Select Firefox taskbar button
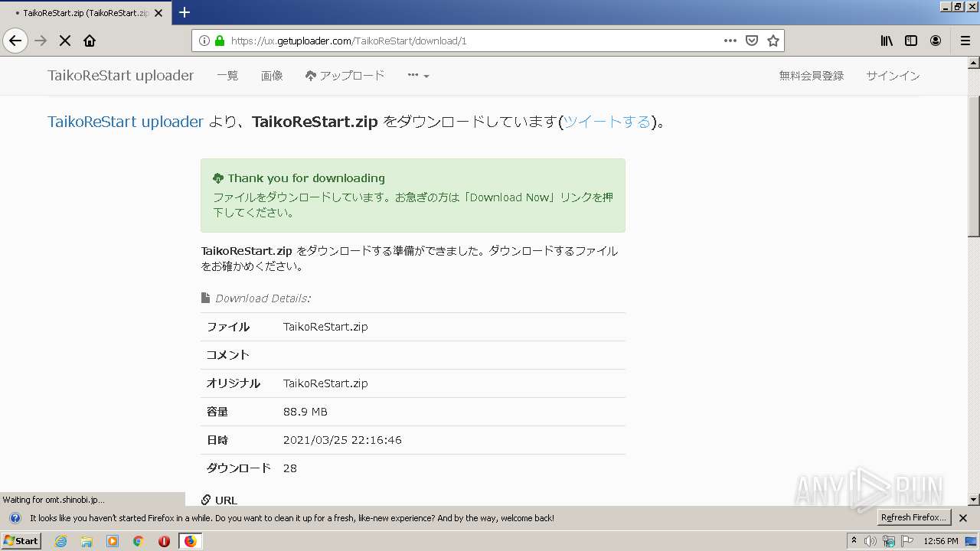Viewport: 980px width, 551px height. 190,541
